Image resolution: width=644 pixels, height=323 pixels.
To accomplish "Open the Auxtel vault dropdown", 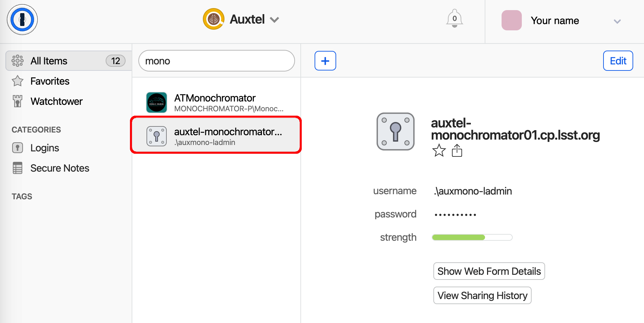I will [274, 20].
